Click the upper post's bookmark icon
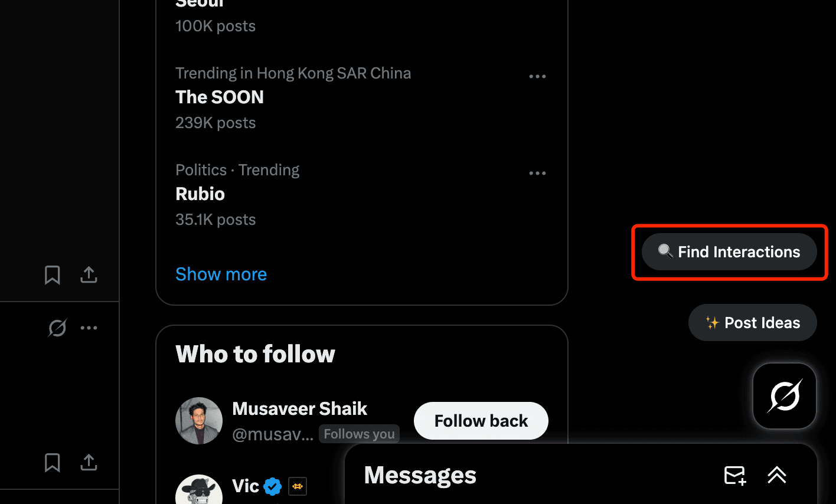836x504 pixels. pos(53,275)
